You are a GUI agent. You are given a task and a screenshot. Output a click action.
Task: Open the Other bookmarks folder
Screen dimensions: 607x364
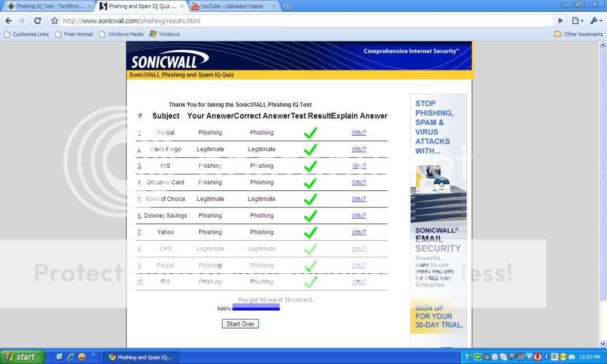click(579, 34)
